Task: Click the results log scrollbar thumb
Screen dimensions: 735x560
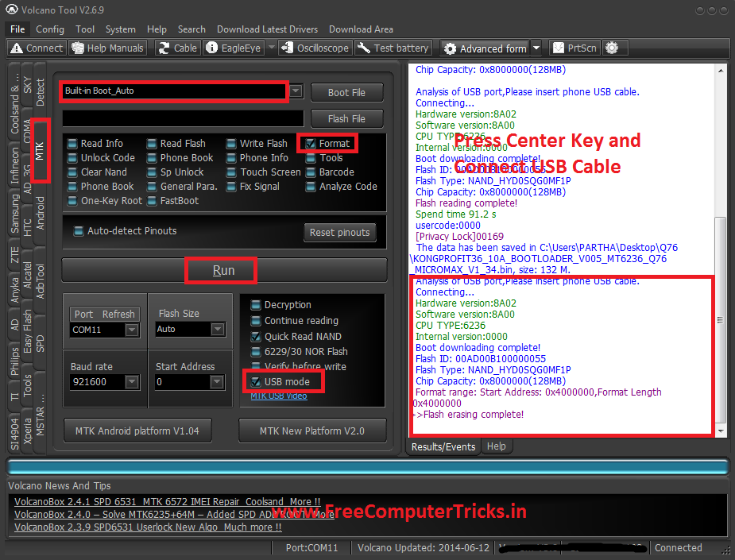Action: pyautogui.click(x=720, y=320)
